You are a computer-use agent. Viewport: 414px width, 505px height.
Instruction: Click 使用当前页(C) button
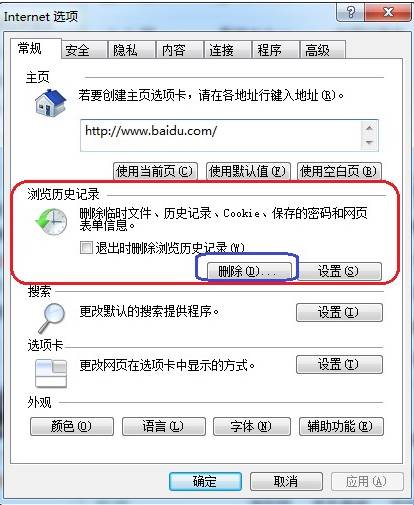click(x=155, y=171)
